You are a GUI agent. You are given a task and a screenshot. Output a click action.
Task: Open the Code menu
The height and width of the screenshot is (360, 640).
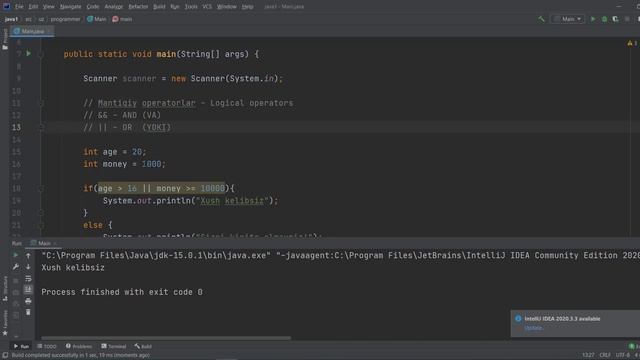pyautogui.click(x=93, y=7)
